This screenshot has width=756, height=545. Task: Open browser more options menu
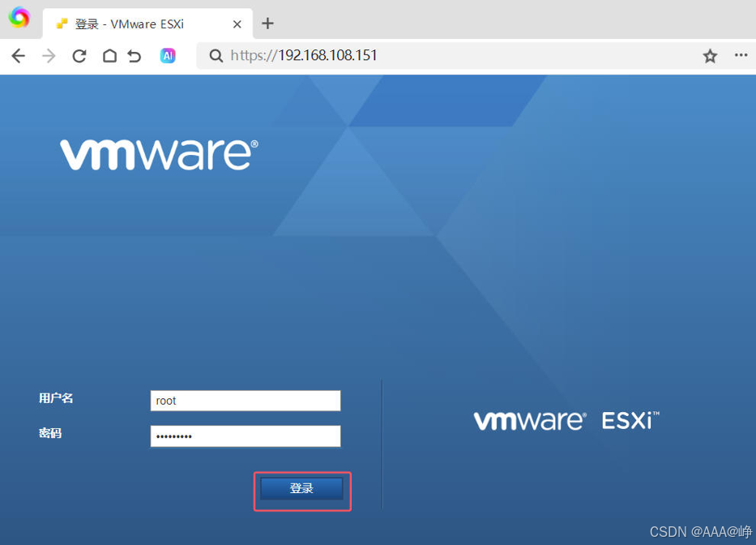tap(741, 55)
